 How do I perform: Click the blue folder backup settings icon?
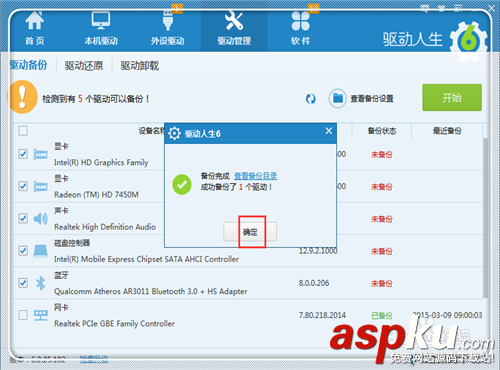pos(338,98)
